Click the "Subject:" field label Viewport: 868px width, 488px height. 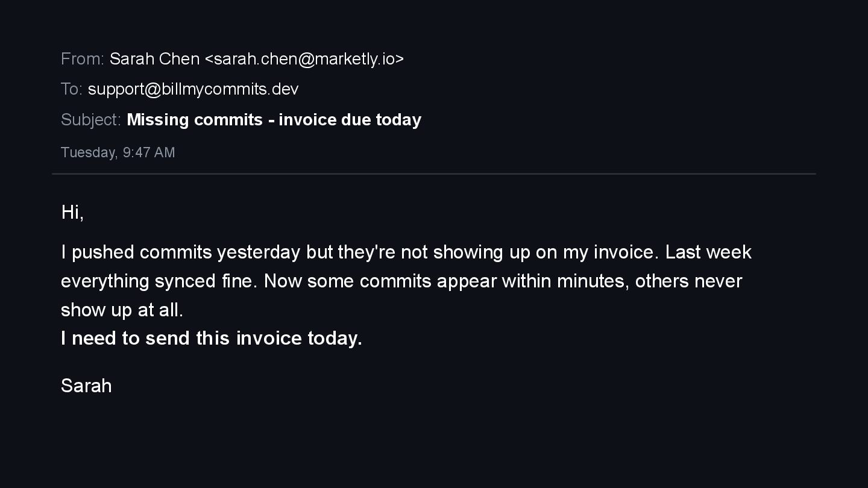point(91,120)
